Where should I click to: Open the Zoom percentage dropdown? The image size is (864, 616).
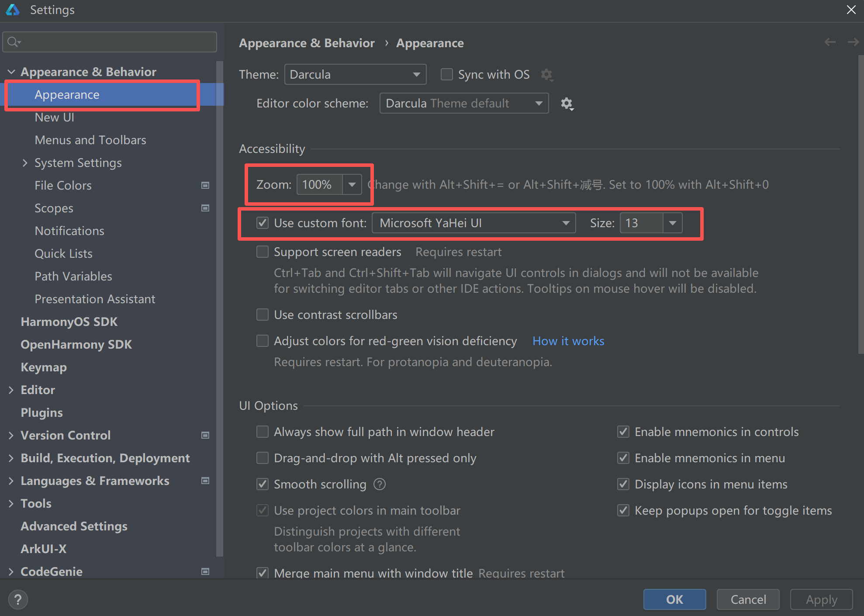pyautogui.click(x=352, y=184)
